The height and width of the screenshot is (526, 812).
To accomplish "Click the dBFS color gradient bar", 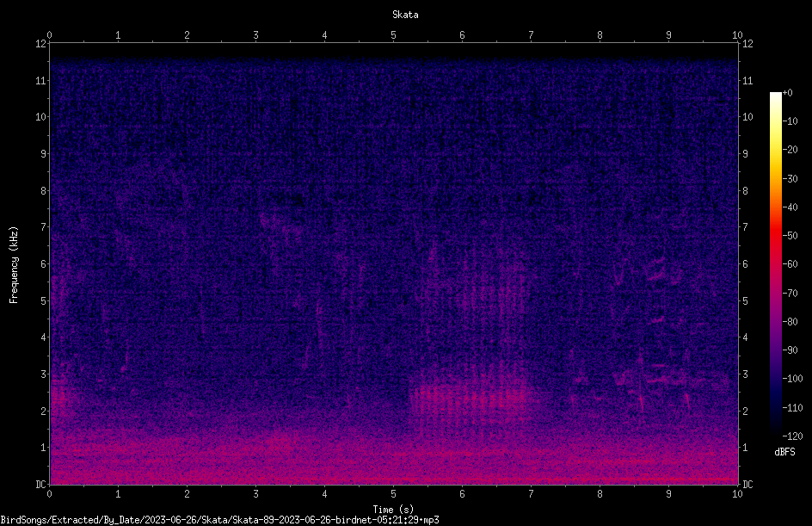I will tap(775, 264).
